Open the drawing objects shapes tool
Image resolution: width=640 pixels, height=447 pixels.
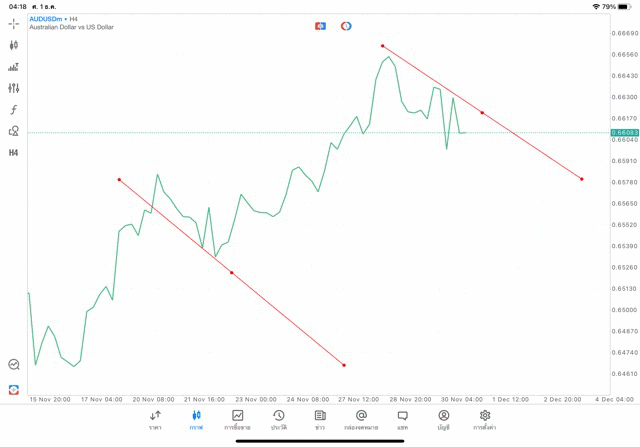(x=14, y=131)
